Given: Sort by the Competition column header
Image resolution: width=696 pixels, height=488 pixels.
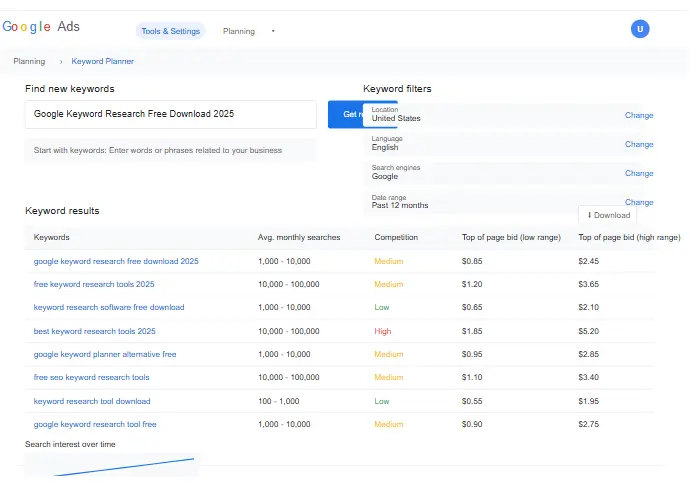Looking at the screenshot, I should pyautogui.click(x=396, y=237).
